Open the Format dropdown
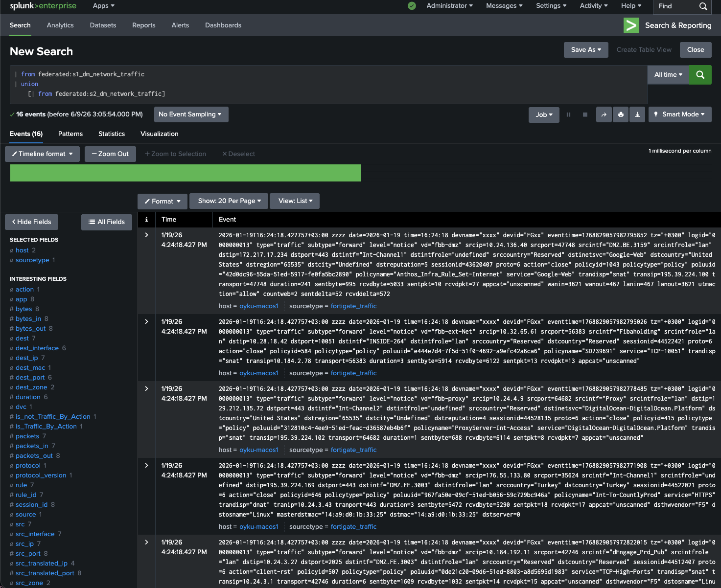This screenshot has width=721, height=588. tap(163, 201)
